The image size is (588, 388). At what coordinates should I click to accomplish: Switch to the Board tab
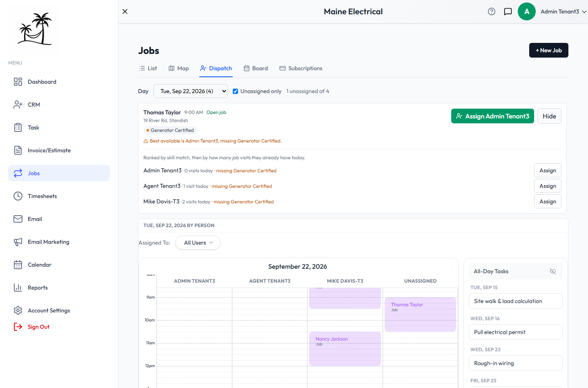click(x=256, y=68)
